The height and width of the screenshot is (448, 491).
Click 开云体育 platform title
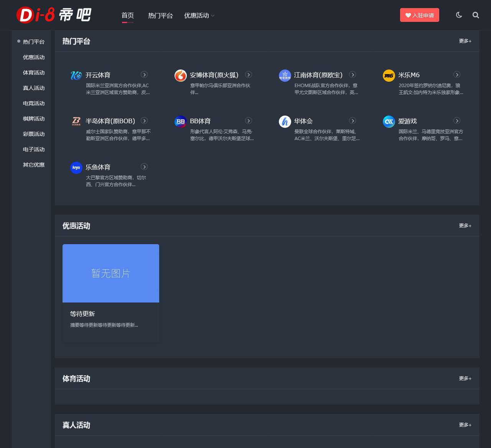pos(98,75)
